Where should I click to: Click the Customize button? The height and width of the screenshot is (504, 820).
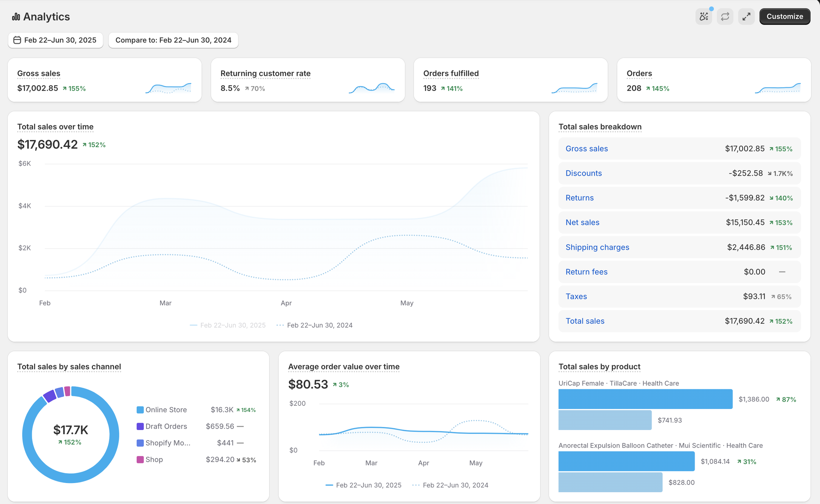click(784, 17)
